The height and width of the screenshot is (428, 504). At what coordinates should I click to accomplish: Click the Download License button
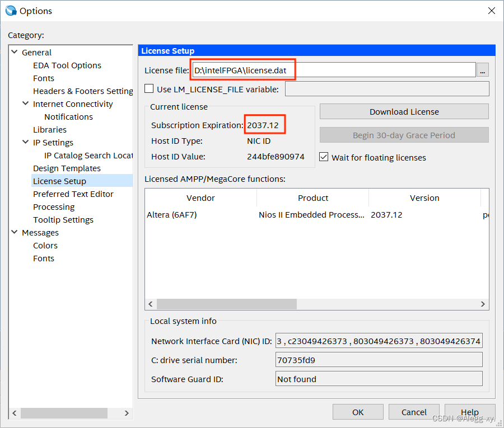(404, 111)
